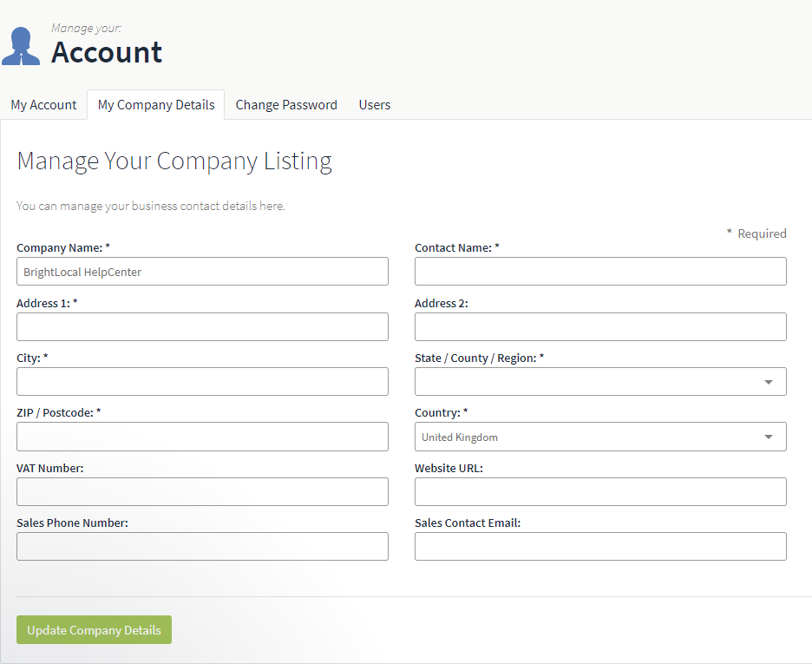Open the Users tab

[375, 105]
